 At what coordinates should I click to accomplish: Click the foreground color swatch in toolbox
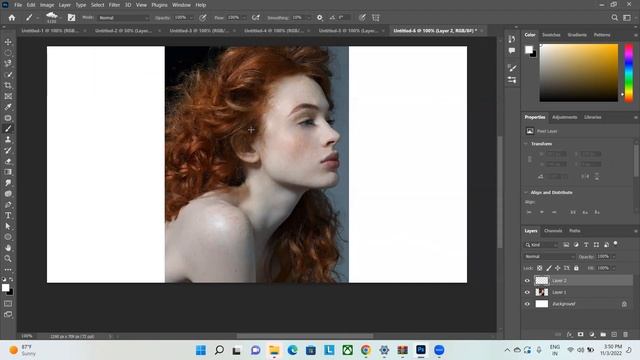(5, 288)
